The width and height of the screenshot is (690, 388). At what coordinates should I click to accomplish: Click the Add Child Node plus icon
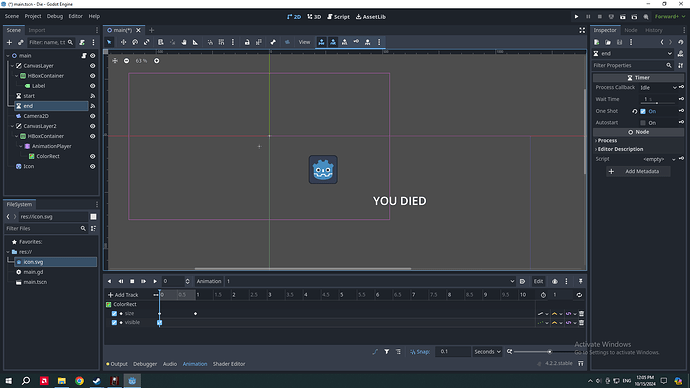9,43
